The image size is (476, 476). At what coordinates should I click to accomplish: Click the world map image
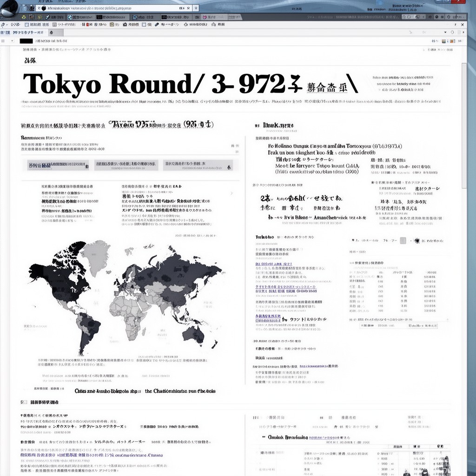pos(125,297)
